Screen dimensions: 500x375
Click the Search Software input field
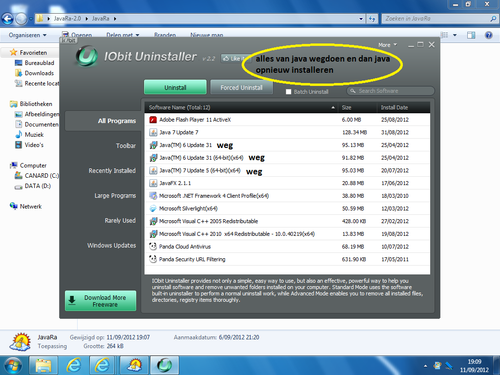[x=391, y=91]
